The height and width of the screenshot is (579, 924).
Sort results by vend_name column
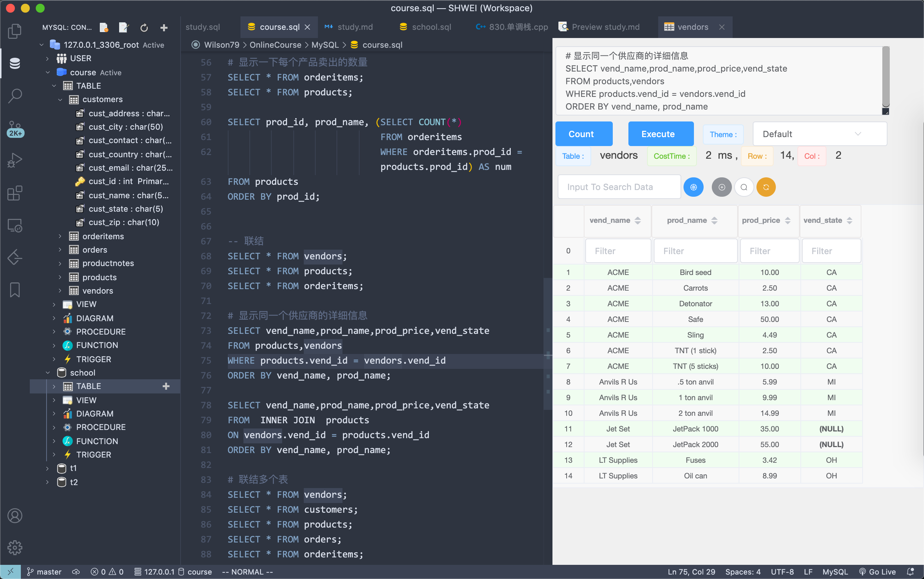pos(637,221)
